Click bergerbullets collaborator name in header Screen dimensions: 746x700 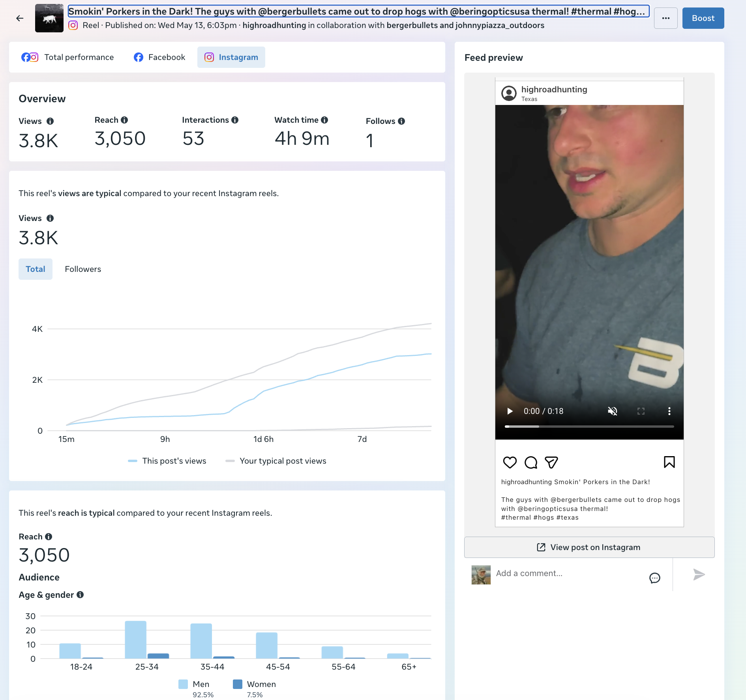[x=412, y=25]
